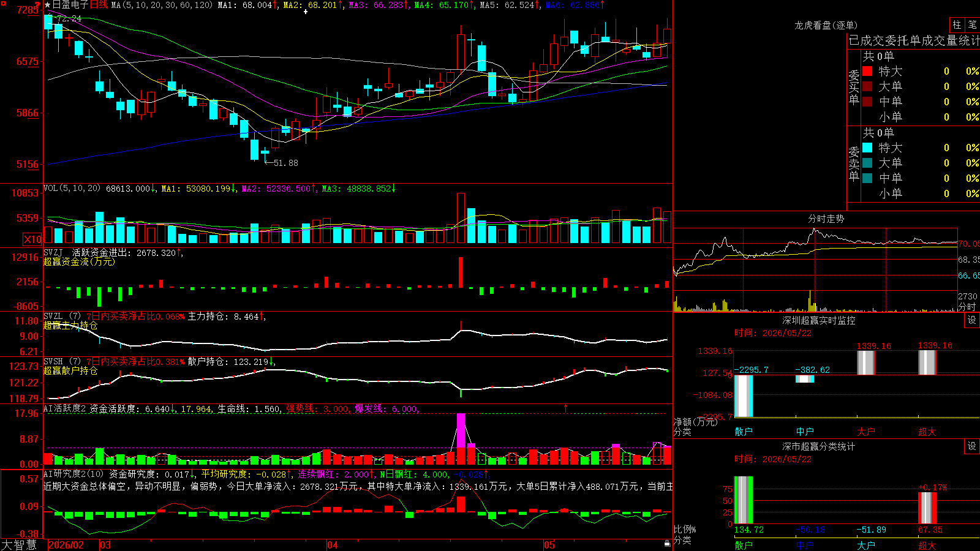
Task: Click the -382.62 value above 中户
Action: [x=813, y=370]
